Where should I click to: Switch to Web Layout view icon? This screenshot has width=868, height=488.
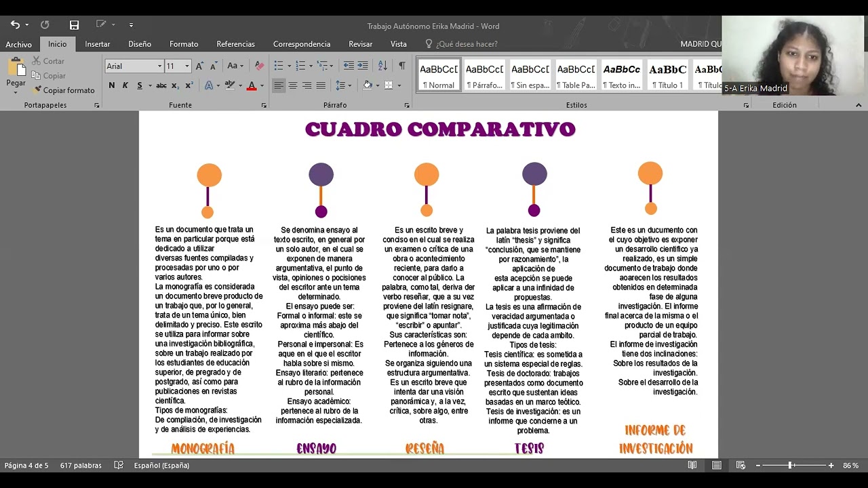click(x=741, y=466)
